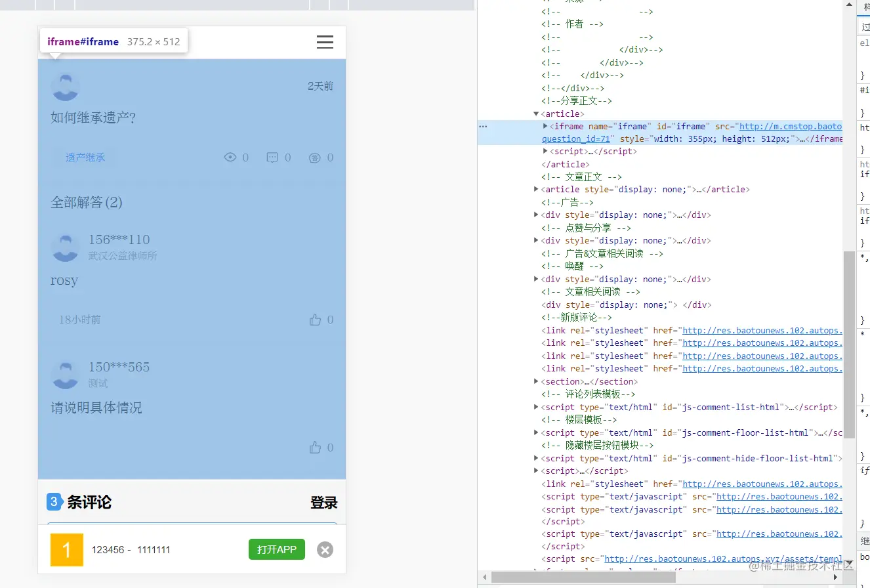Tap the 遗产继承 tag
Screen dimensions: 870x588
tap(85, 157)
